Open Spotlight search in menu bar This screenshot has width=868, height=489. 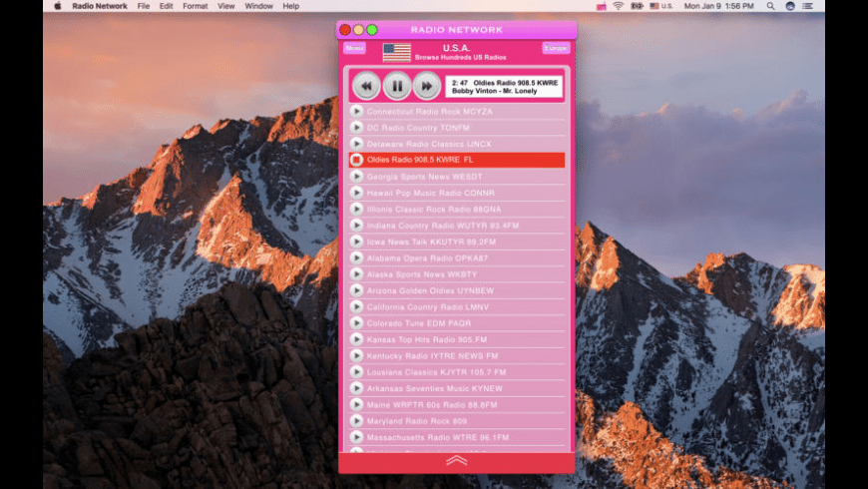click(x=770, y=6)
